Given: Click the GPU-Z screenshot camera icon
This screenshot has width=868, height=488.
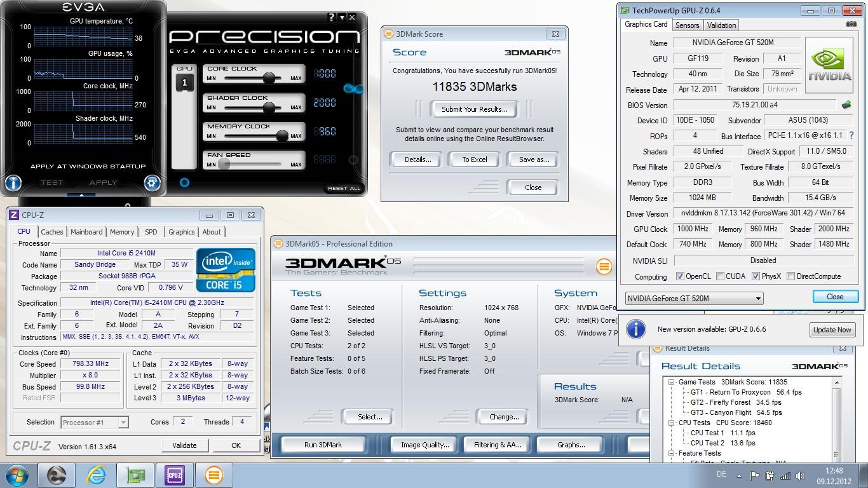Looking at the screenshot, I should 851,24.
